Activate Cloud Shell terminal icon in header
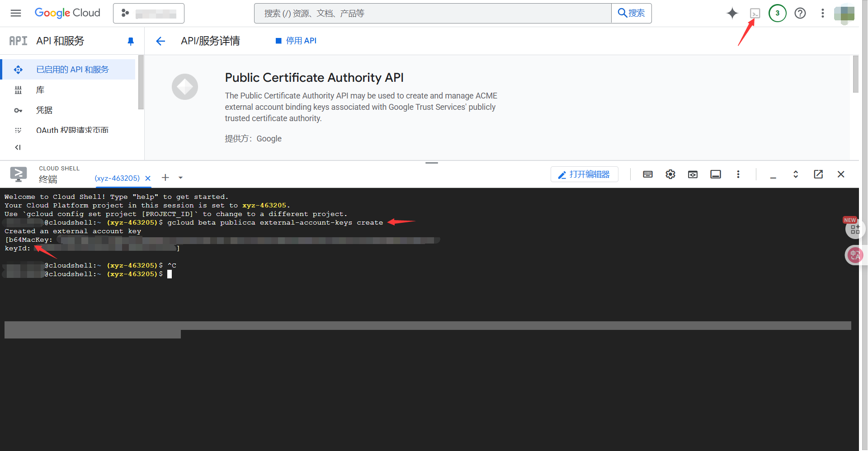 coord(755,13)
